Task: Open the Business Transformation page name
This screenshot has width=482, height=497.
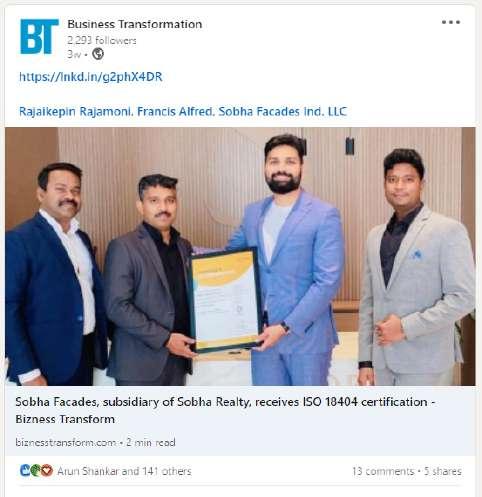Action: [x=135, y=24]
